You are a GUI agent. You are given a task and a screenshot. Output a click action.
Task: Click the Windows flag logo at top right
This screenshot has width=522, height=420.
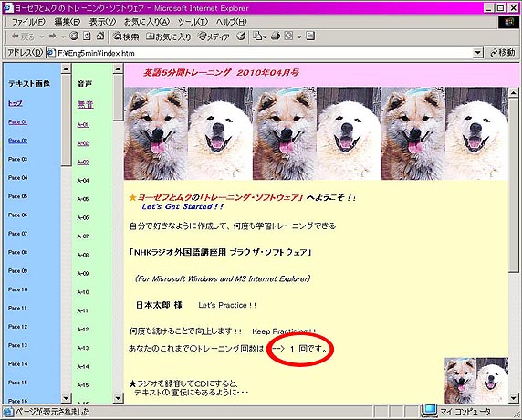pos(508,22)
